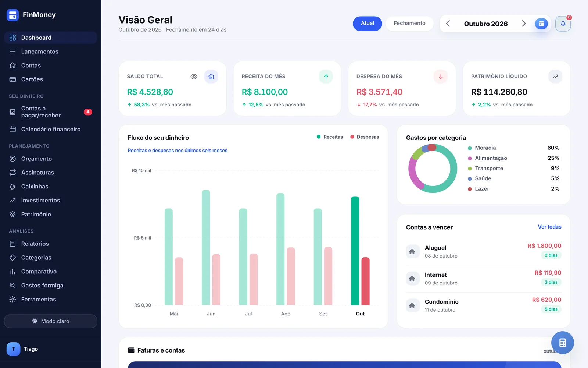Viewport: 588px width, 368px height.
Task: Select the Atual view
Action: [x=367, y=24]
